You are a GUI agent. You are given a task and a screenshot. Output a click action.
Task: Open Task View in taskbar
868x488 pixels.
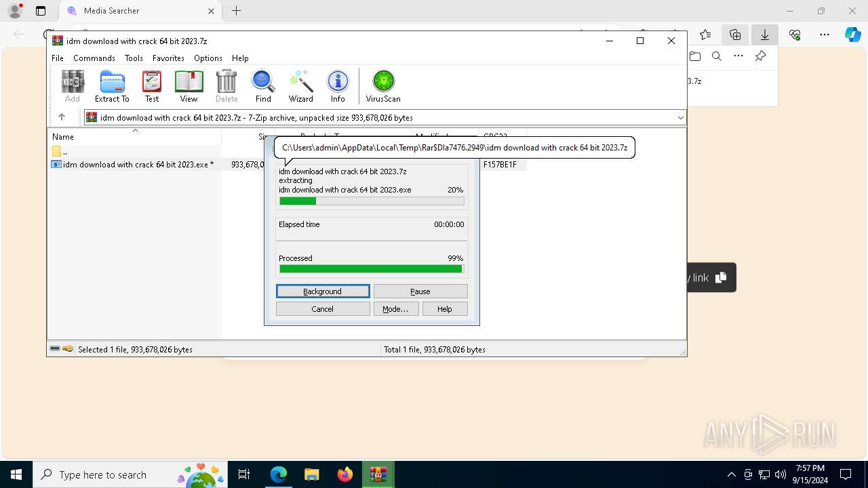[244, 474]
